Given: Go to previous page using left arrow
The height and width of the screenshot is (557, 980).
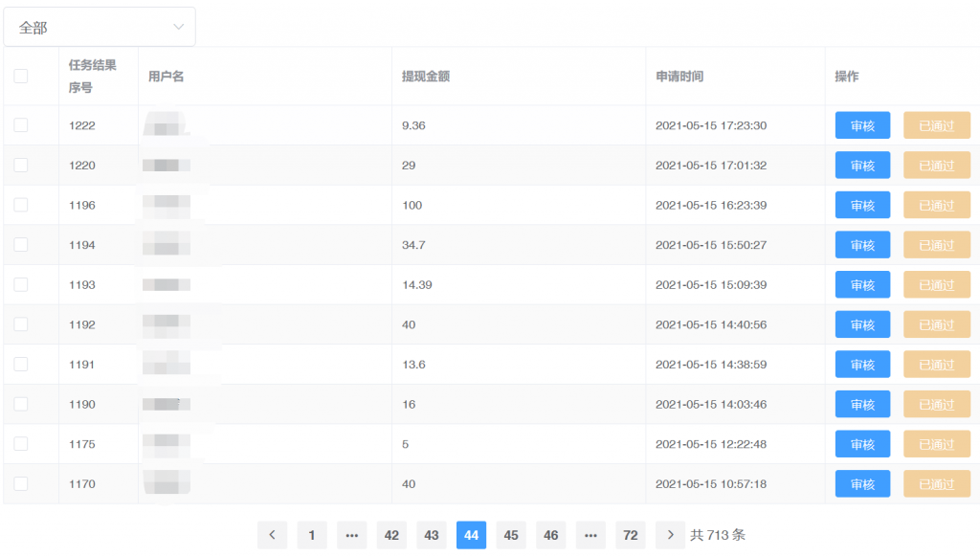Looking at the screenshot, I should (272, 535).
